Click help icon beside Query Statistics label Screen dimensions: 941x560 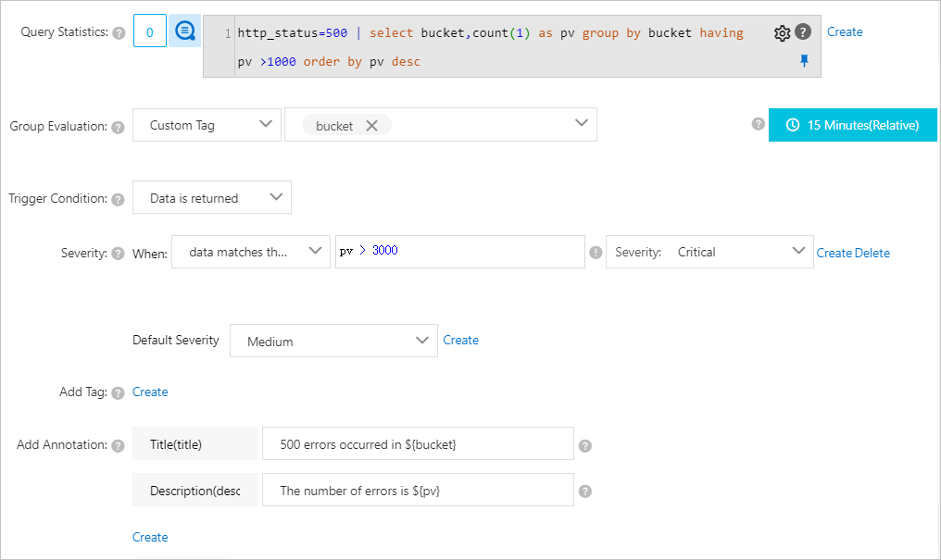(119, 33)
